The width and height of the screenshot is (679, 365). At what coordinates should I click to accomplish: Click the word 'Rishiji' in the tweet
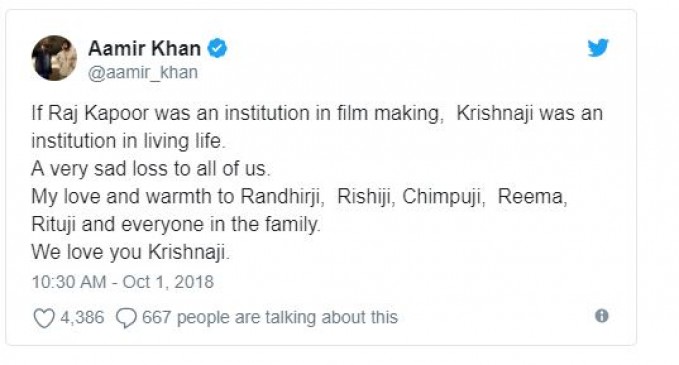[365, 197]
